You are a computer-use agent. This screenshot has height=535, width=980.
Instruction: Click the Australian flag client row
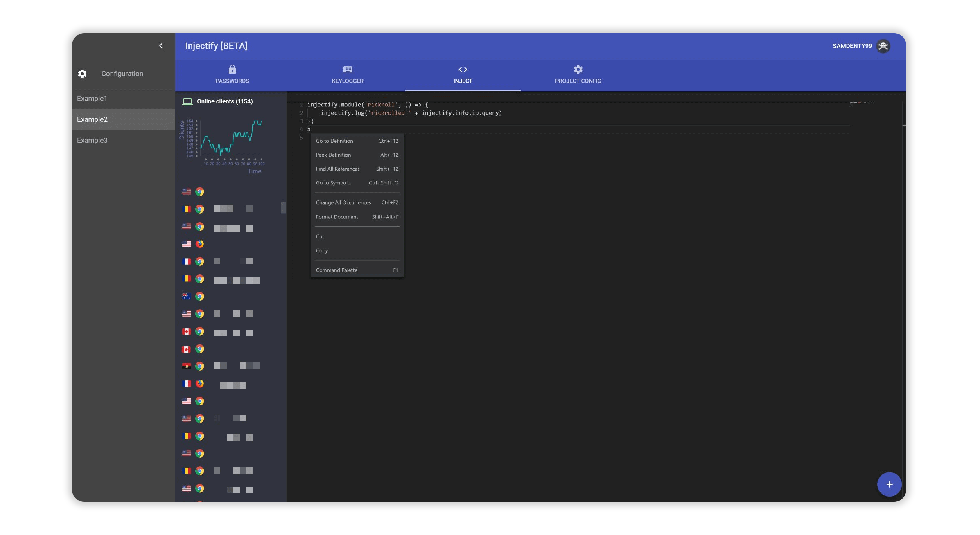[187, 296]
